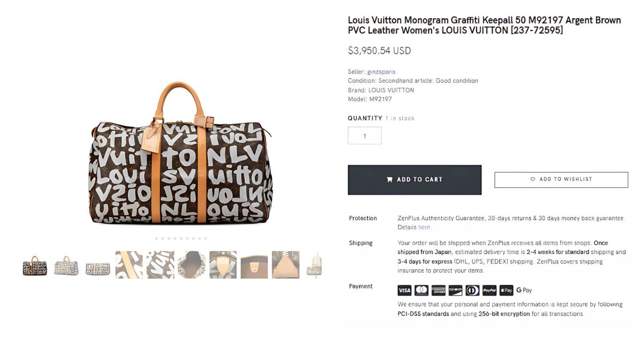Click the American Express payment icon

click(438, 290)
